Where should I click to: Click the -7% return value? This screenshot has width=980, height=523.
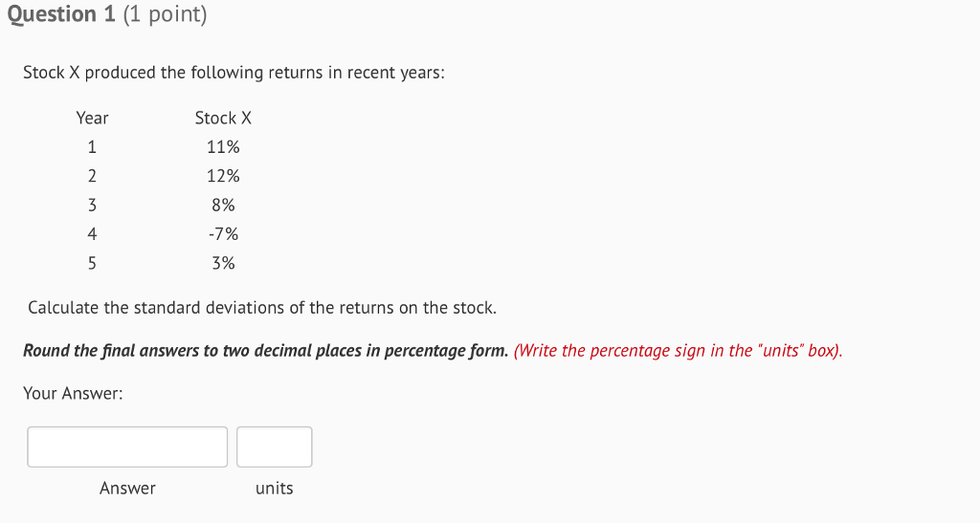[223, 234]
